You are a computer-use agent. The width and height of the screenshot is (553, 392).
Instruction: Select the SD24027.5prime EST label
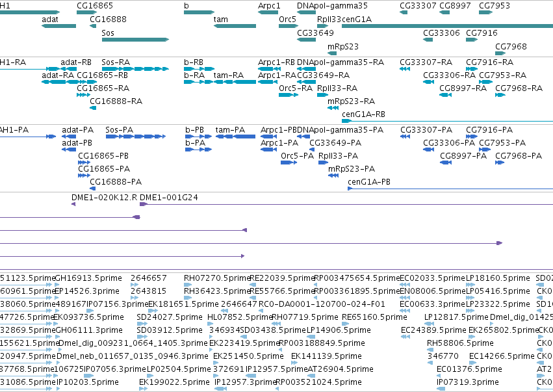(170, 317)
